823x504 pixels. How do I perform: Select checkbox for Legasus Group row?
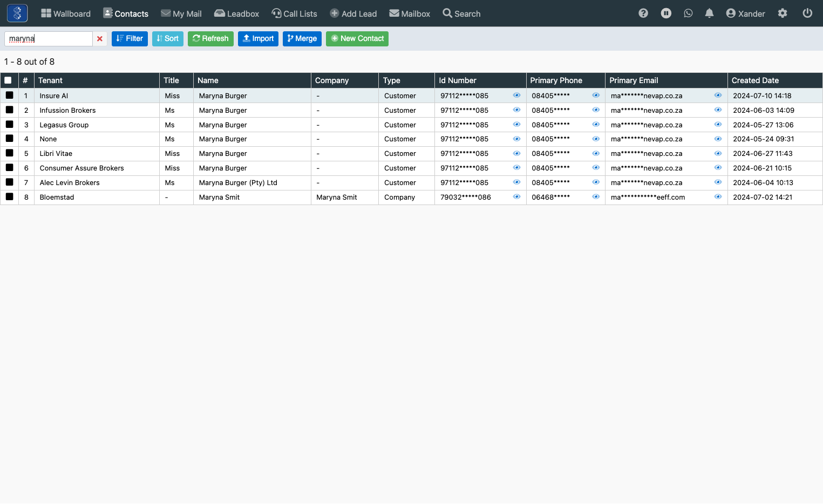[x=9, y=124]
